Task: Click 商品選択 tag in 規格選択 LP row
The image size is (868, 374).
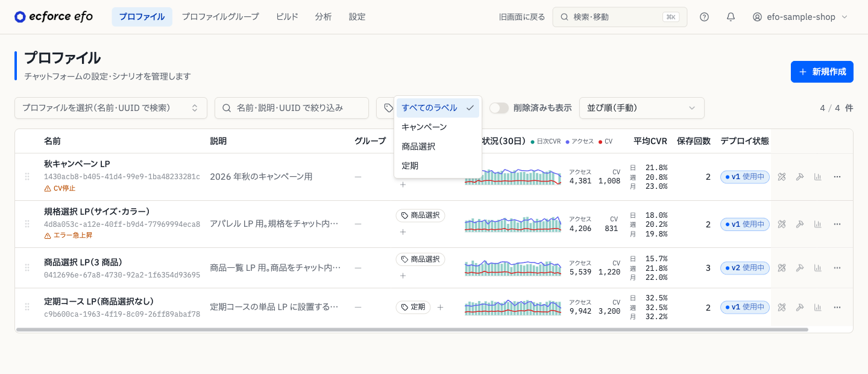Action: [420, 215]
